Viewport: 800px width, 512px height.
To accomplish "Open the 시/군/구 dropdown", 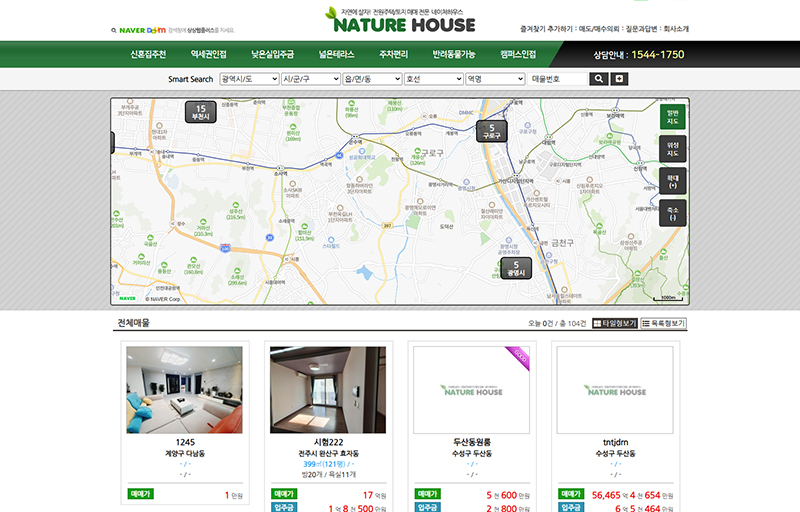I will pos(311,79).
